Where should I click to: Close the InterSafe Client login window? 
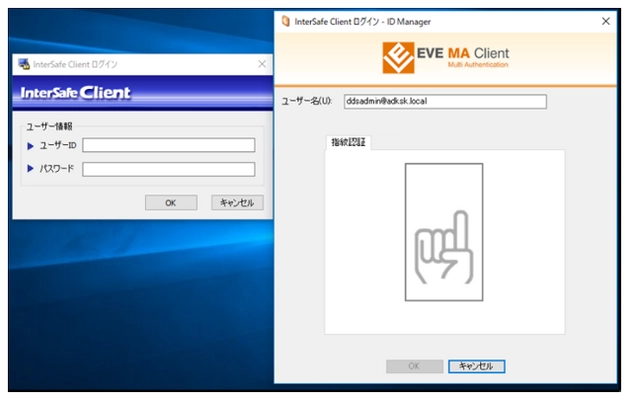click(x=262, y=64)
